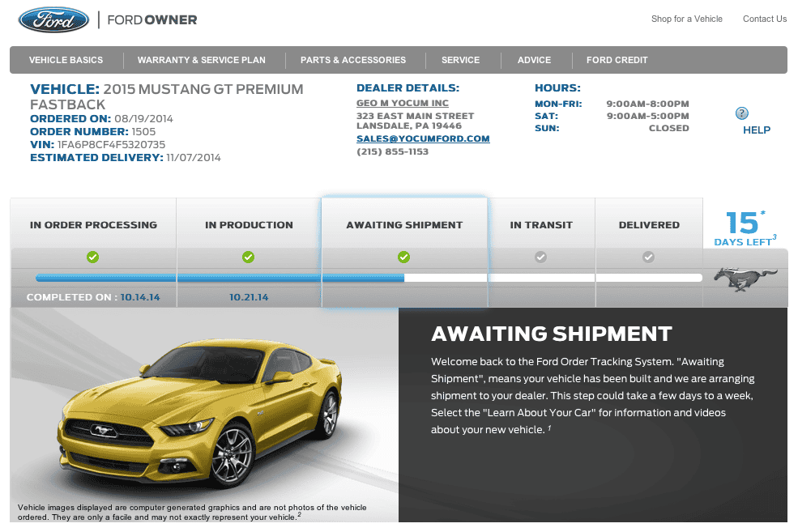
Task: Select the In Transit stage tab
Action: click(x=541, y=223)
